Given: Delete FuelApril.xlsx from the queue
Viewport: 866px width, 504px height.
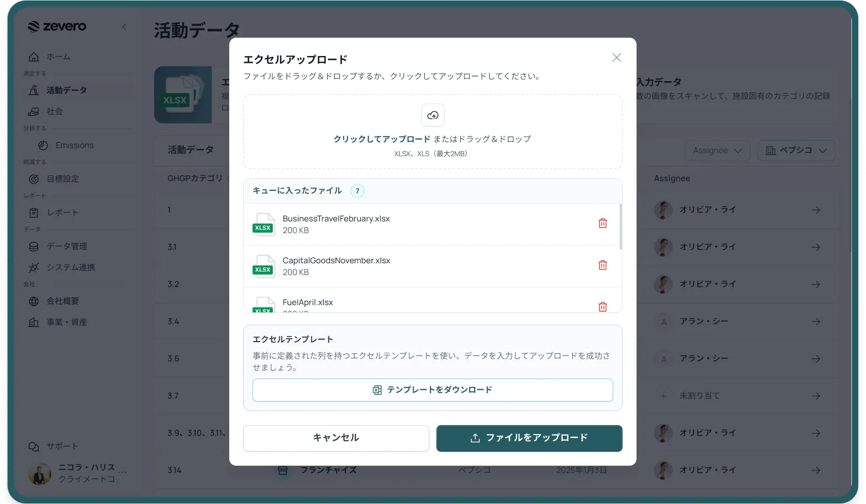Looking at the screenshot, I should tap(603, 306).
